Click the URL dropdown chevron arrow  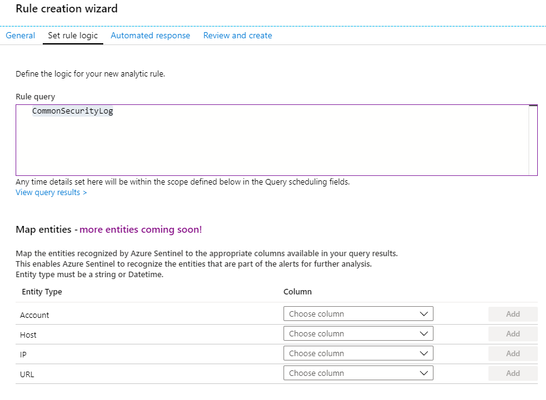[x=424, y=374]
